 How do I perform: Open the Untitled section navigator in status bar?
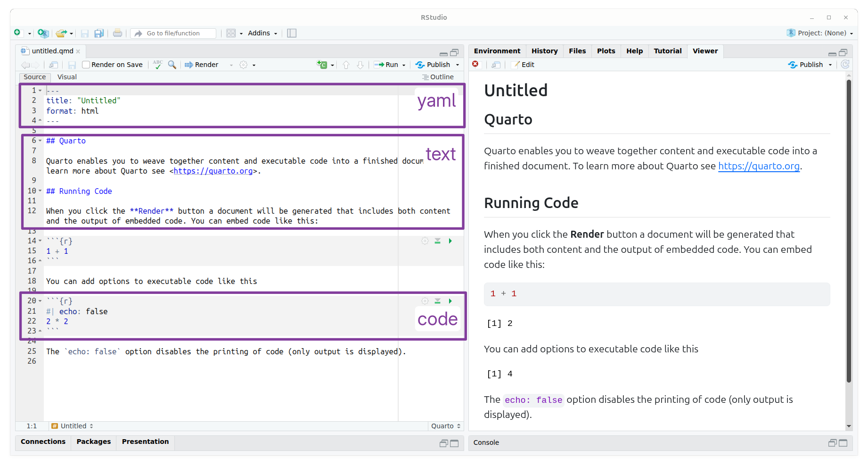[x=73, y=426]
